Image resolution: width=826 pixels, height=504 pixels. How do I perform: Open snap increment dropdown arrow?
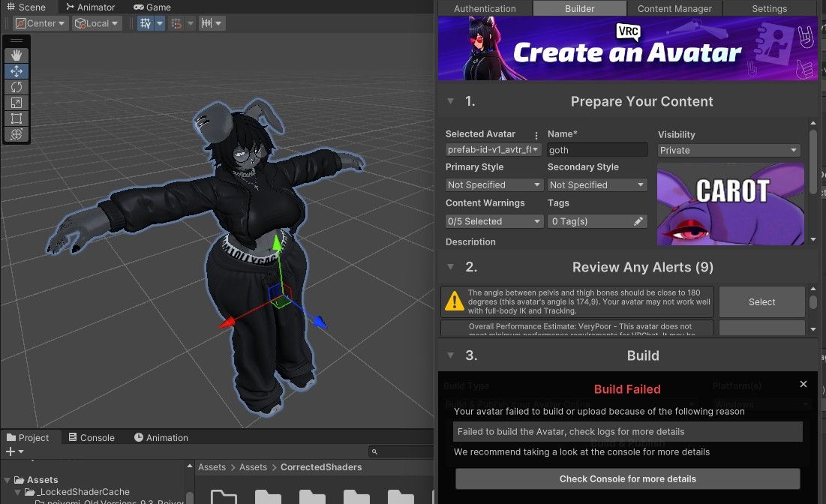click(219, 23)
